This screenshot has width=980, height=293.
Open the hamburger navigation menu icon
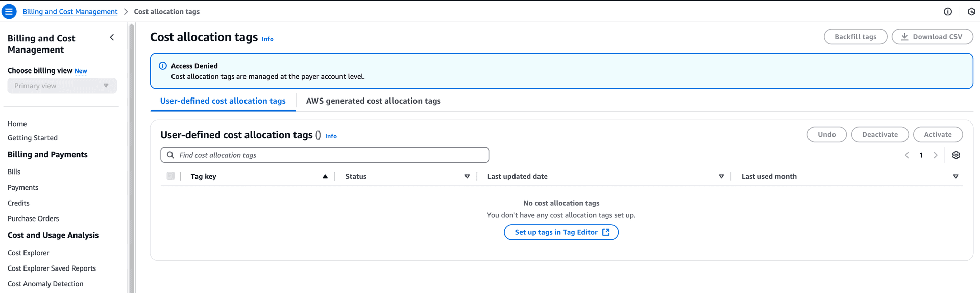pyautogui.click(x=9, y=11)
